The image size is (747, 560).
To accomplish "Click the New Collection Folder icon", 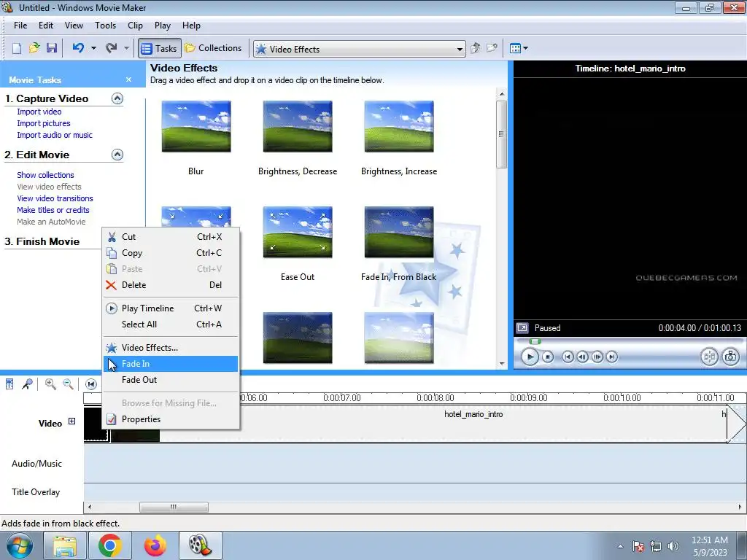I will point(492,48).
